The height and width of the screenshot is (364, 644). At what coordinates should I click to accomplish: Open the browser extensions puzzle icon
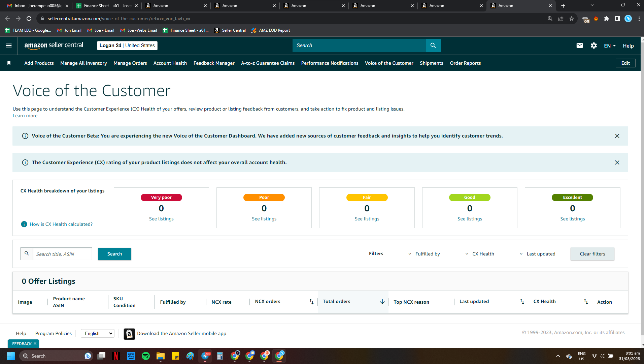607,19
